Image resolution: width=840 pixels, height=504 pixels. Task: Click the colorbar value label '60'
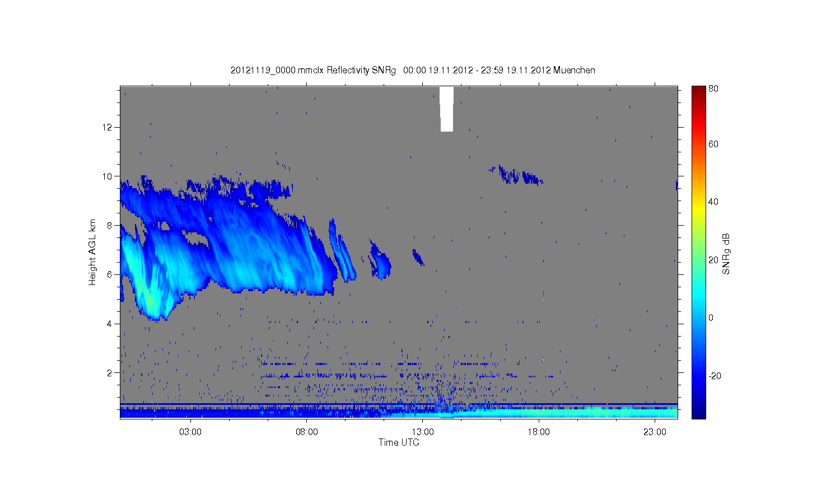tap(713, 144)
